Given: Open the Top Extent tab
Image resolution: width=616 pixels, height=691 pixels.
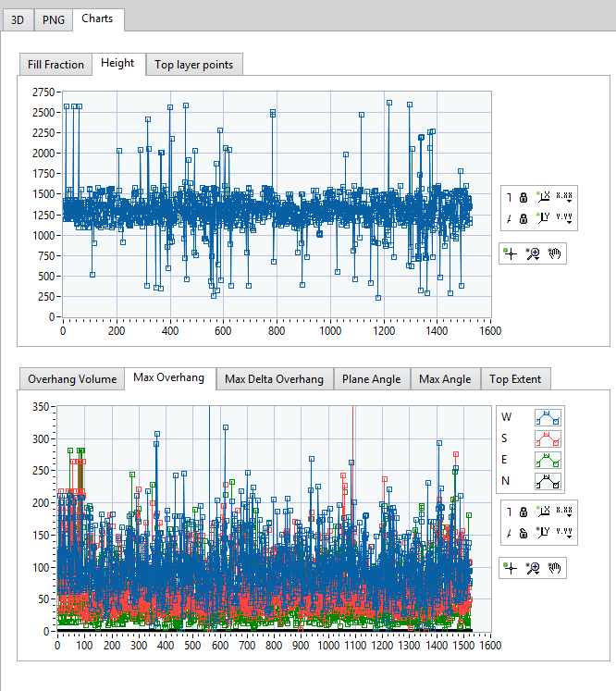Looking at the screenshot, I should pos(515,379).
